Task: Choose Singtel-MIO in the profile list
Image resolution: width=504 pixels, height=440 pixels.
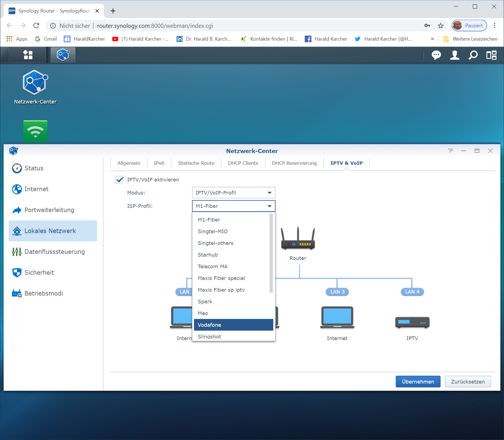Action: (213, 231)
